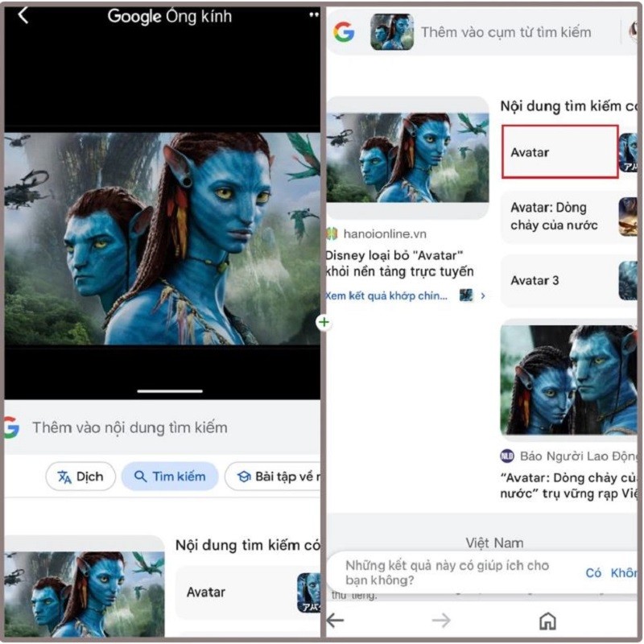Select the highlighted Avatar search suggestion

pos(559,151)
